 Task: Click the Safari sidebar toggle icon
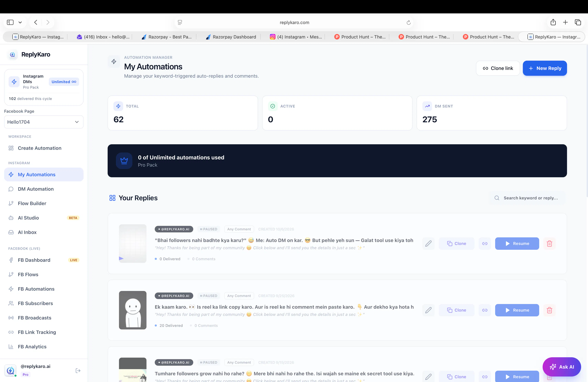[10, 23]
